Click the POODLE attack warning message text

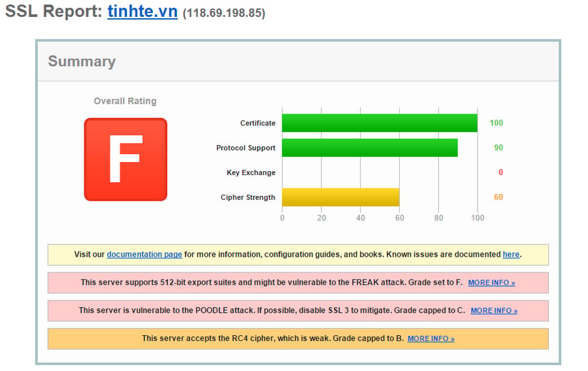pyautogui.click(x=272, y=311)
